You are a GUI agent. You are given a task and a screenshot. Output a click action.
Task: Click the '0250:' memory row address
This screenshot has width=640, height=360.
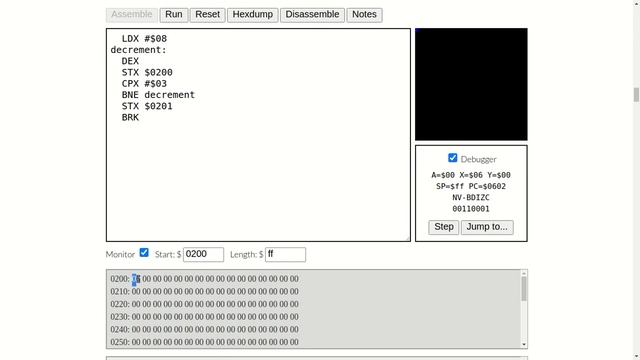[120, 342]
